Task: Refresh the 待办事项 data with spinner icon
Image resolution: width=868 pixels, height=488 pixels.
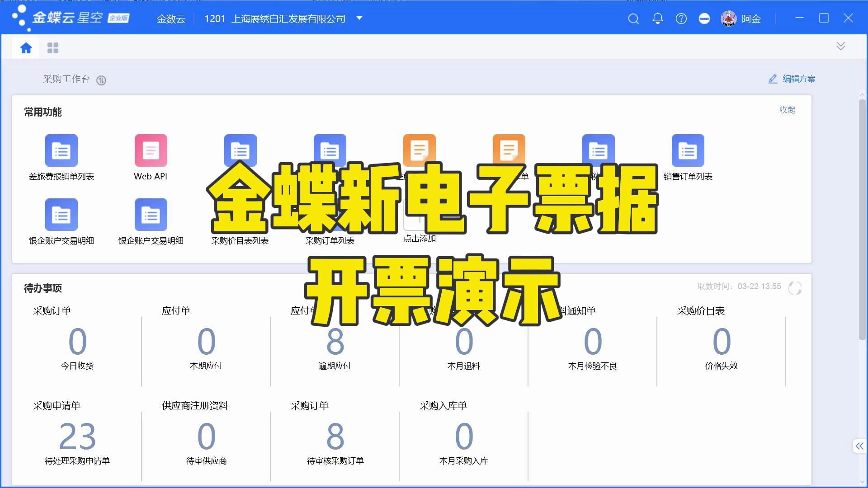Action: (794, 288)
